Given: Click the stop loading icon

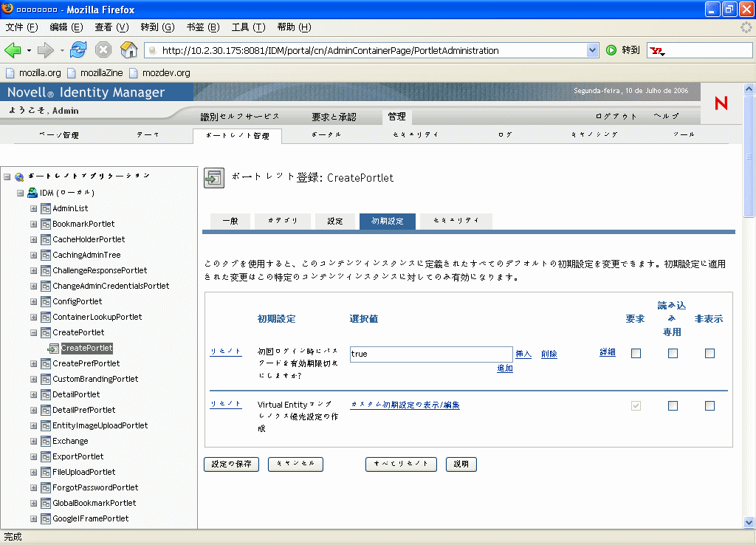Looking at the screenshot, I should (x=102, y=50).
